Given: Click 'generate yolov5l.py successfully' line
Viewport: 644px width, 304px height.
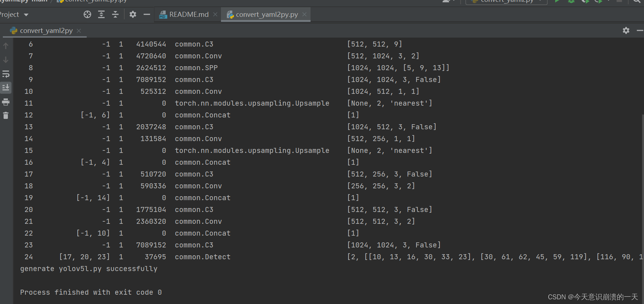Looking at the screenshot, I should pyautogui.click(x=89, y=269).
